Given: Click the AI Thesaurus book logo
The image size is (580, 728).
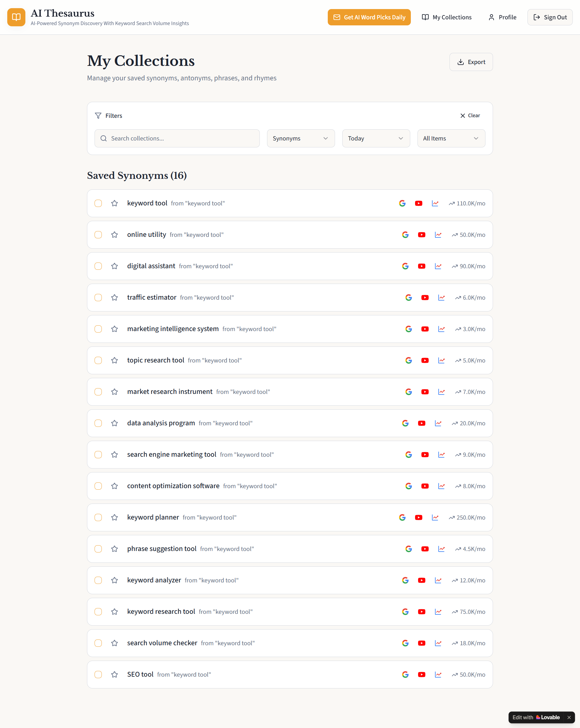Looking at the screenshot, I should 16,17.
